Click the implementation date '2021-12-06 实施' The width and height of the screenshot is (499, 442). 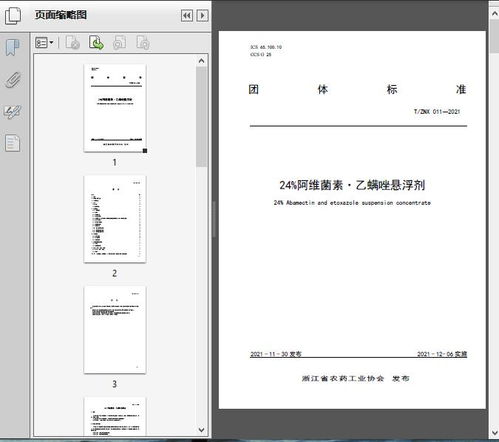tap(442, 354)
